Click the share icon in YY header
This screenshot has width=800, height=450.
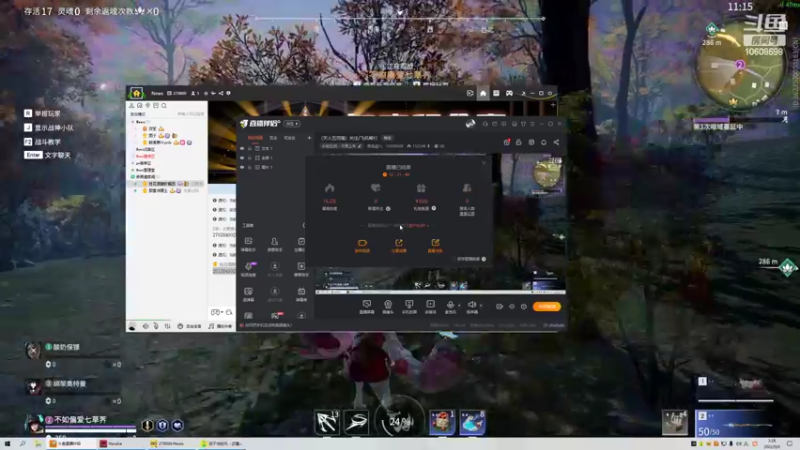pyautogui.click(x=221, y=93)
